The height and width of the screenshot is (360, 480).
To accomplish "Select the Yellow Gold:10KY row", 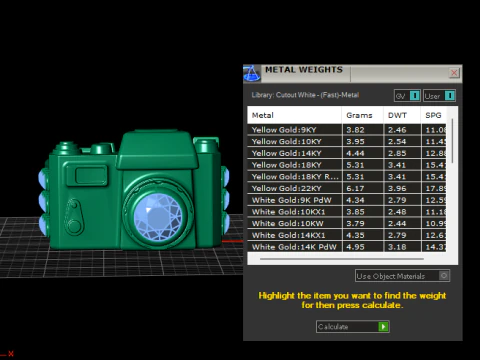I will pyautogui.click(x=347, y=141).
